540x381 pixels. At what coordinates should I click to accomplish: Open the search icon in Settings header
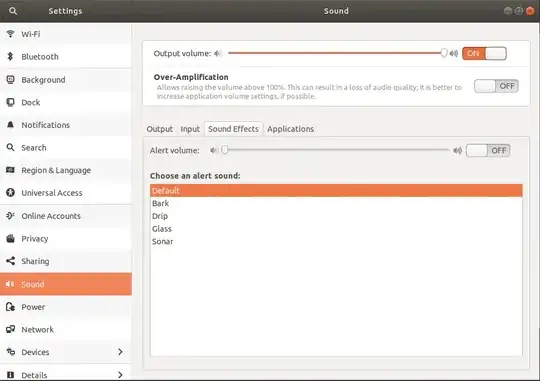(x=13, y=11)
